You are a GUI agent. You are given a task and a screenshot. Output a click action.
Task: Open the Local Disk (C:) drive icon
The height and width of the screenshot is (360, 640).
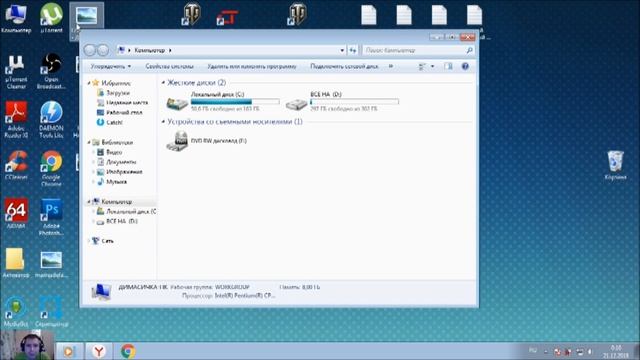click(x=177, y=103)
